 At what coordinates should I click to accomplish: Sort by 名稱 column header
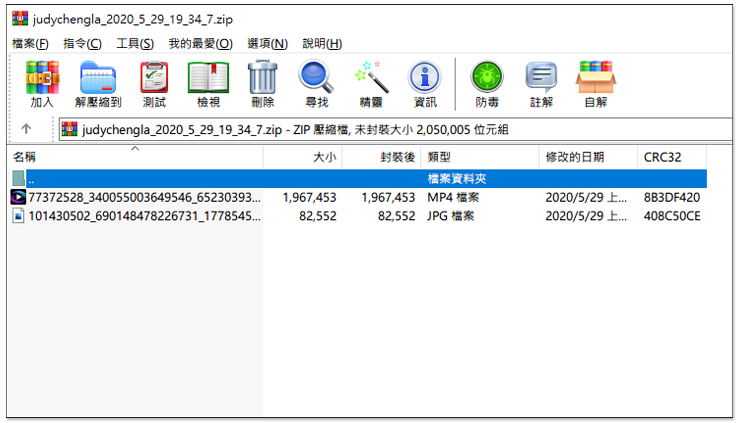point(136,157)
